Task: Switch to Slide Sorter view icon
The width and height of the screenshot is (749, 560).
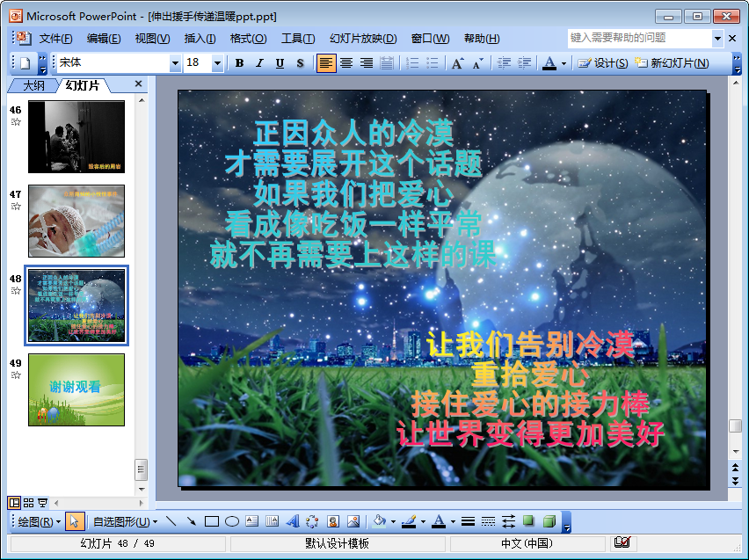Action: coord(29,503)
